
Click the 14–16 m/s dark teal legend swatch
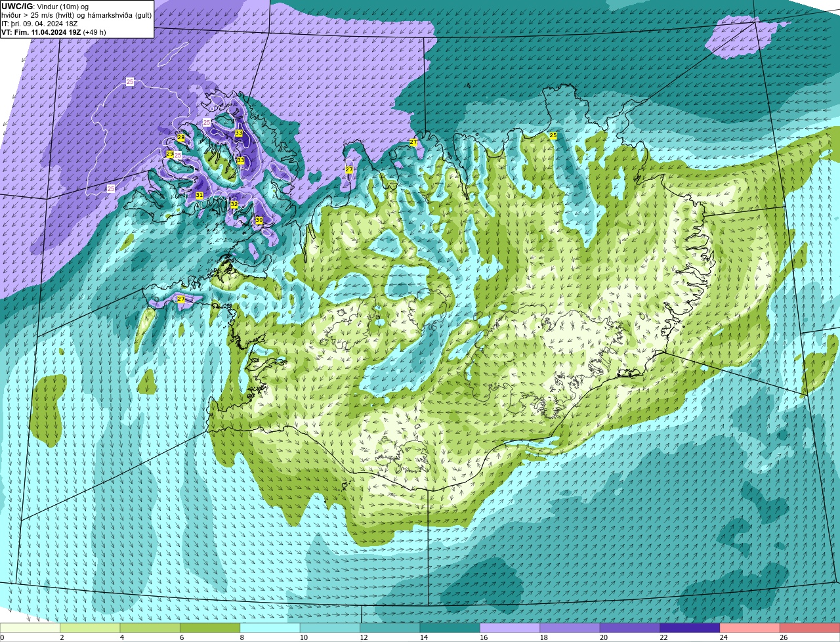point(451,628)
